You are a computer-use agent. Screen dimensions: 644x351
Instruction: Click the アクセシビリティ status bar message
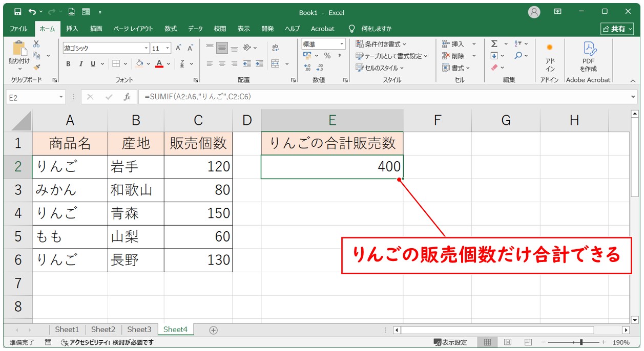pos(108,342)
